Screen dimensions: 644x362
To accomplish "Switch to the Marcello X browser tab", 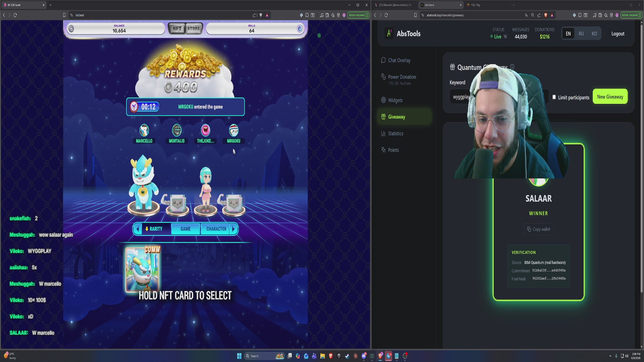I will pos(395,5).
